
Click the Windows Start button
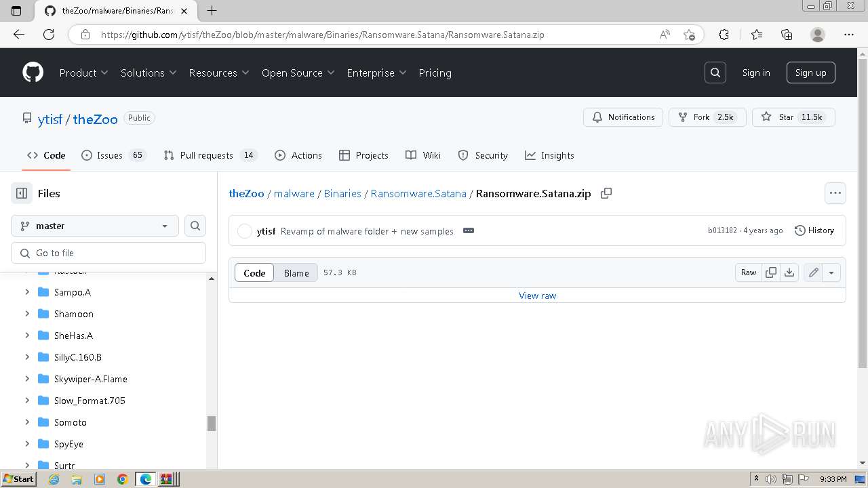point(19,479)
